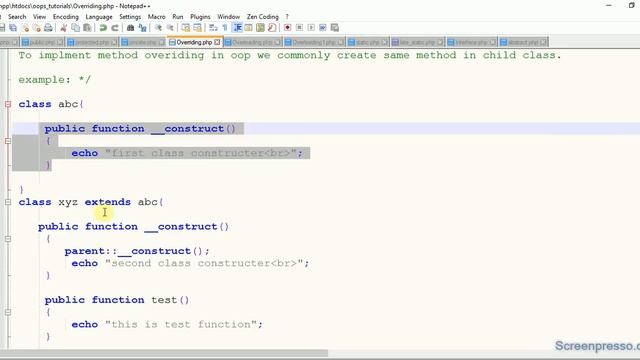Start macro recording with the red dot icon
Image resolution: width=640 pixels, height=360 pixels.
287,28
